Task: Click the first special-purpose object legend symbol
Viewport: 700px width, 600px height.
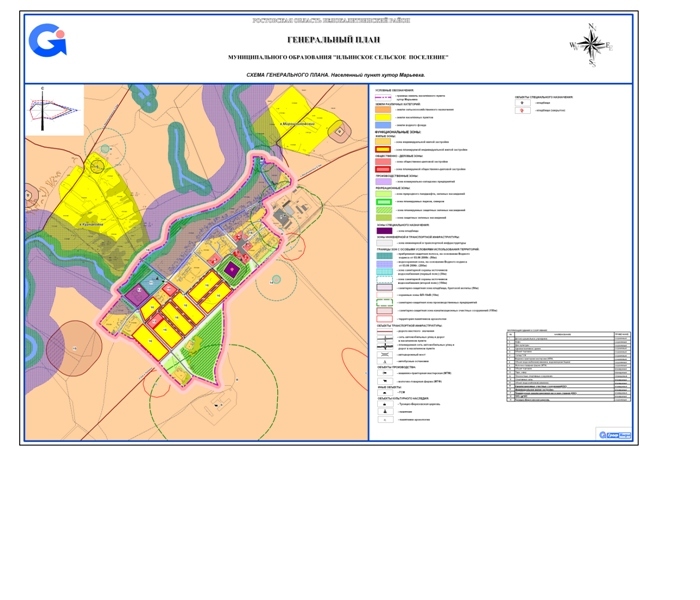Action: click(x=521, y=103)
